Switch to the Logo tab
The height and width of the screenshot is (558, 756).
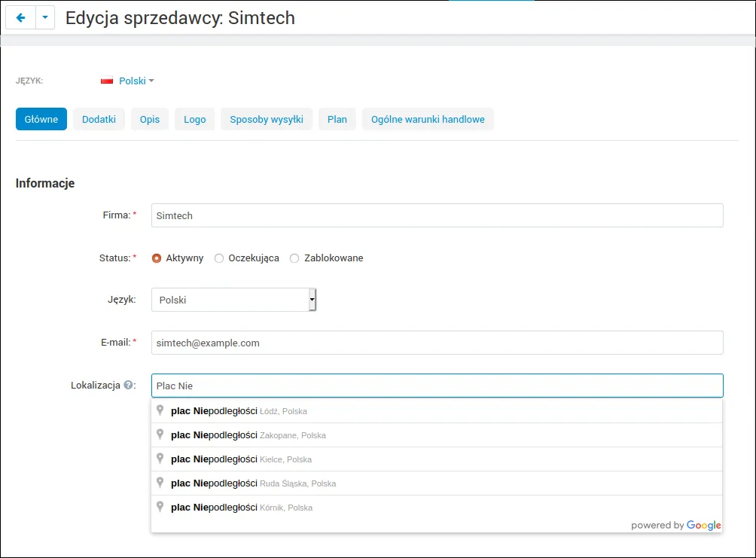pos(195,119)
